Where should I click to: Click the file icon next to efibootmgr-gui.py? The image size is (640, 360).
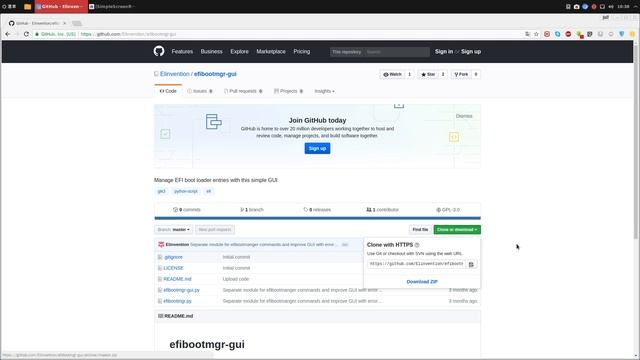(x=160, y=290)
